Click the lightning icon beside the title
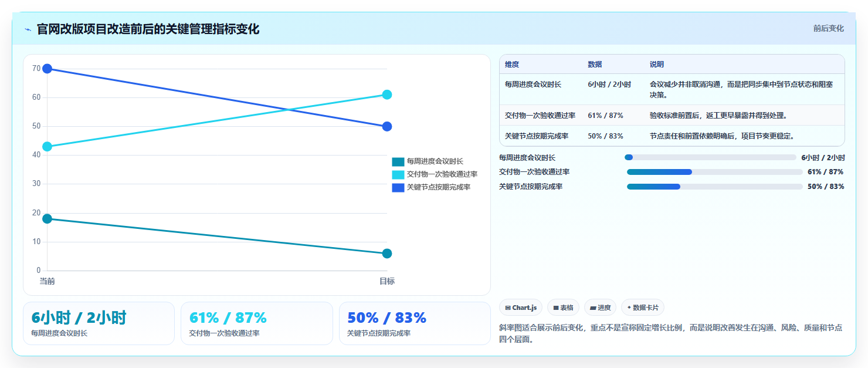 (28, 29)
